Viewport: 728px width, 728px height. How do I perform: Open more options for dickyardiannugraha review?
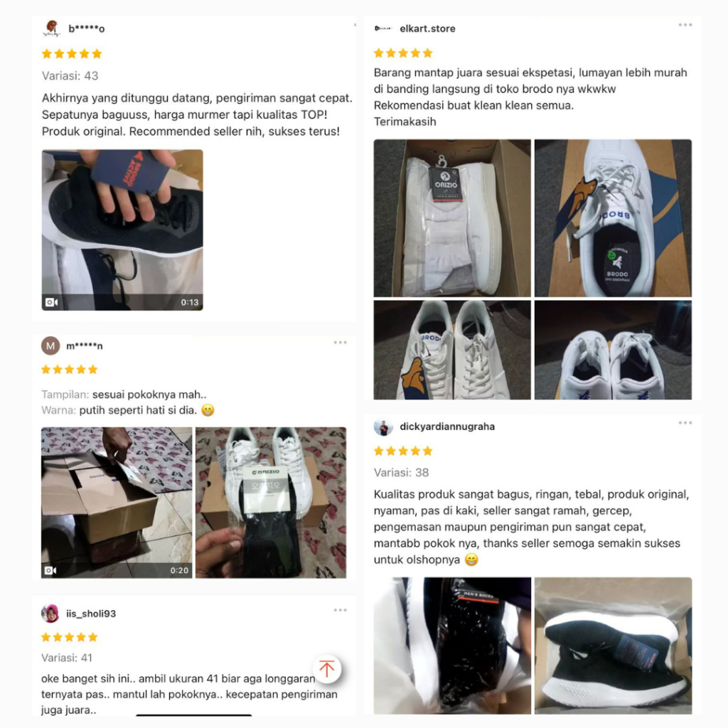pos(685,423)
